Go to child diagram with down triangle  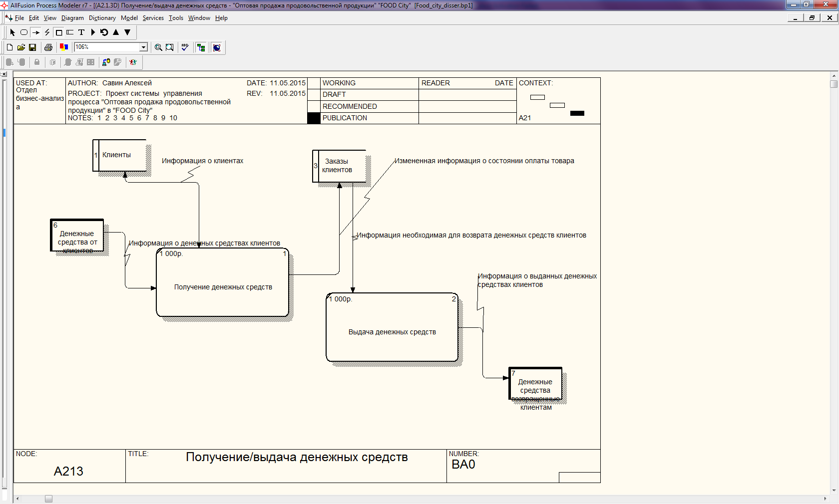point(127,32)
